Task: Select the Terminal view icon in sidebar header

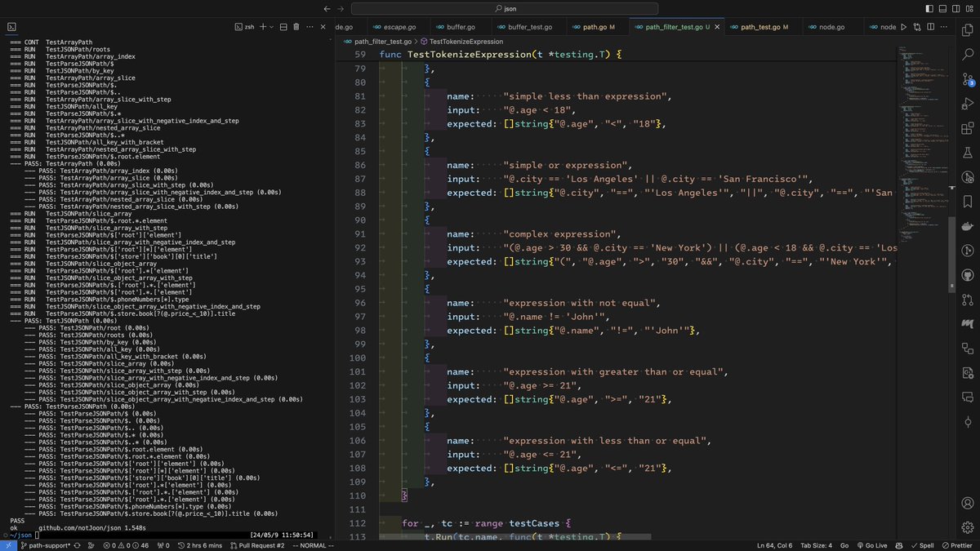Action: click(12, 27)
